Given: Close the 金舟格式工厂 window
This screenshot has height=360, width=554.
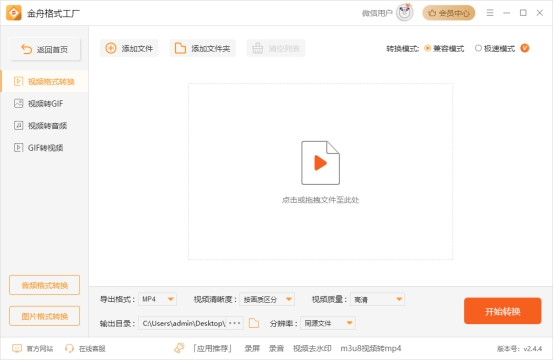Looking at the screenshot, I should click(540, 13).
